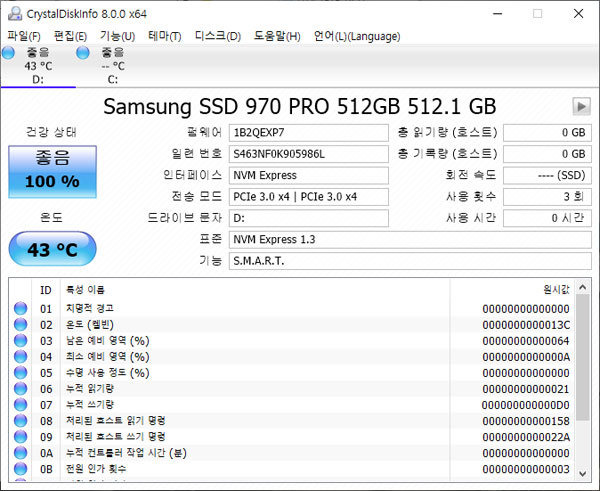This screenshot has width=600, height=491.
Task: Select attribute row 0B 전원 인가 횟수
Action: [x=292, y=469]
